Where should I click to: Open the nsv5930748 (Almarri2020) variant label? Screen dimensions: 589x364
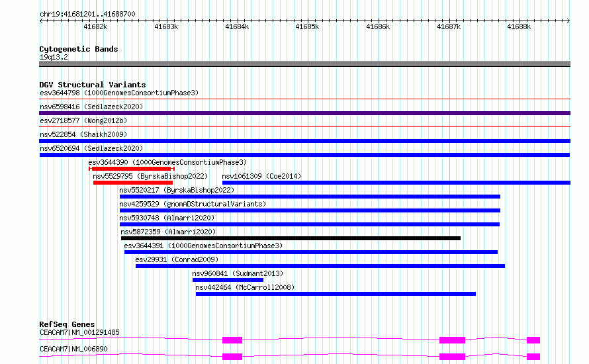[167, 218]
